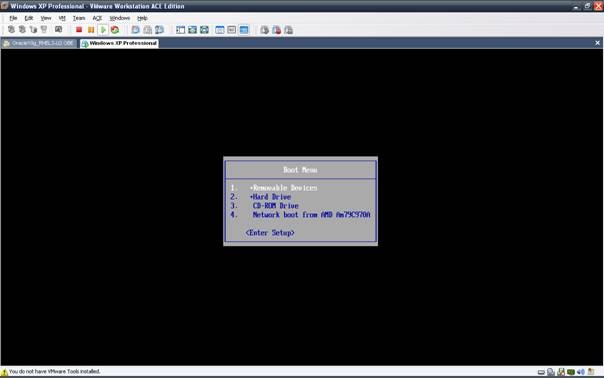Image resolution: width=604 pixels, height=378 pixels.
Task: Switch to the Windows XP Professional tab
Action: [x=119, y=43]
